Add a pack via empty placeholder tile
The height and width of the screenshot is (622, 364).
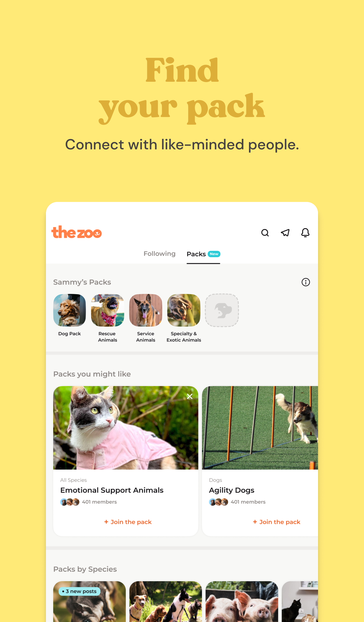[x=222, y=310]
